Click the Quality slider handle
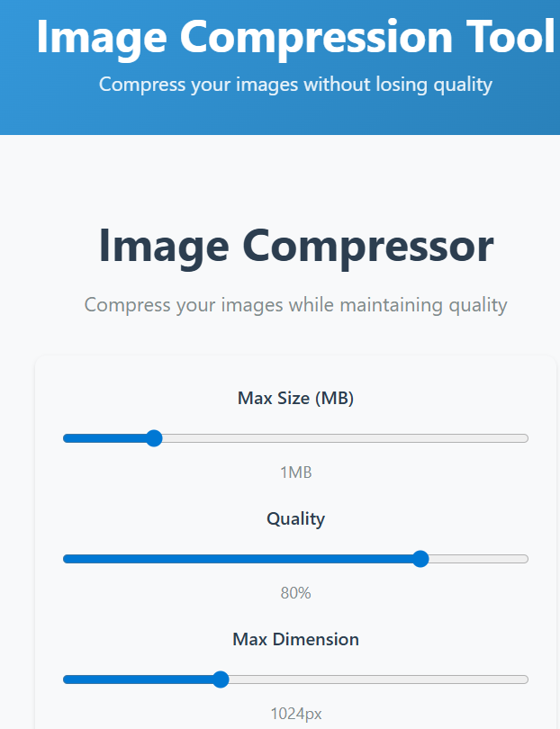560x729 pixels. tap(420, 559)
